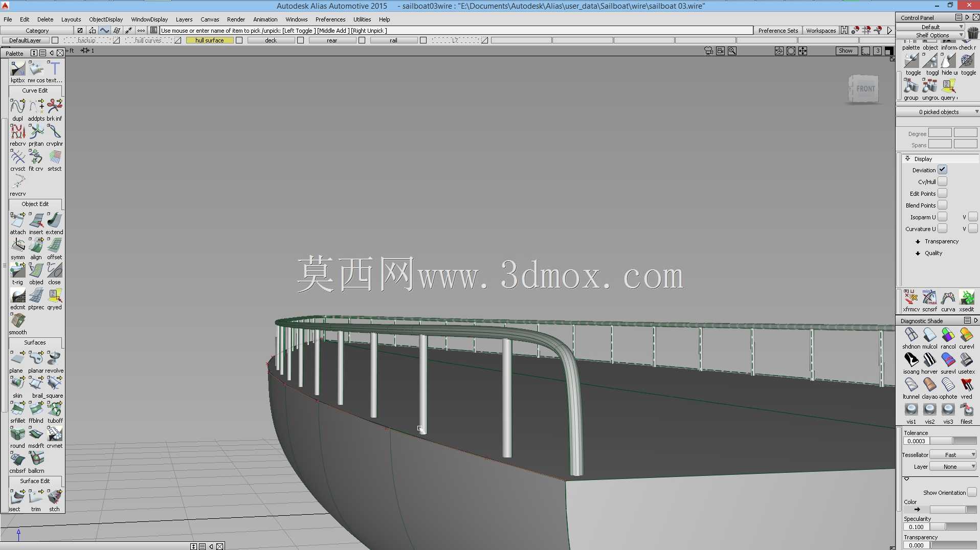Choose the srfillet surface fillet tool
Screen dimensions: 980x550
coord(17,409)
